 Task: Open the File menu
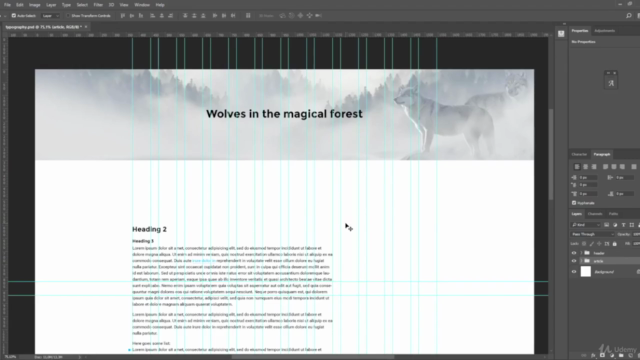click(7, 5)
